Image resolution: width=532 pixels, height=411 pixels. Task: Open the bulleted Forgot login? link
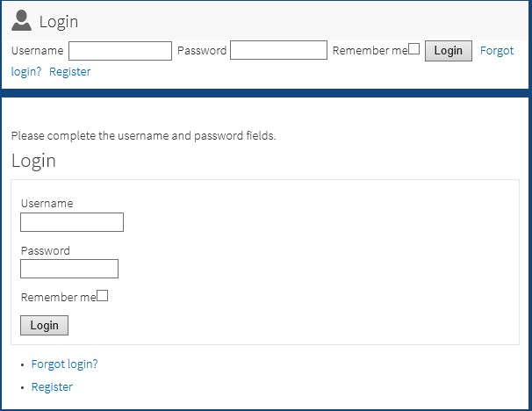tap(64, 364)
